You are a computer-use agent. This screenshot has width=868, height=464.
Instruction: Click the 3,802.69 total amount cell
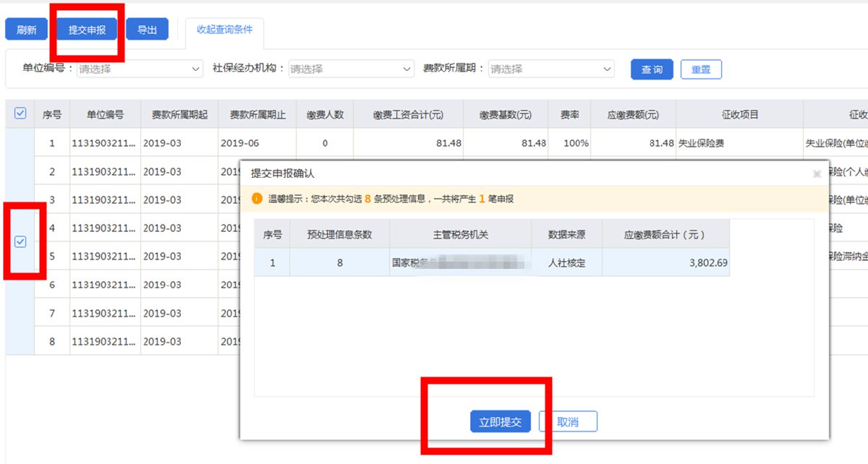(665, 263)
